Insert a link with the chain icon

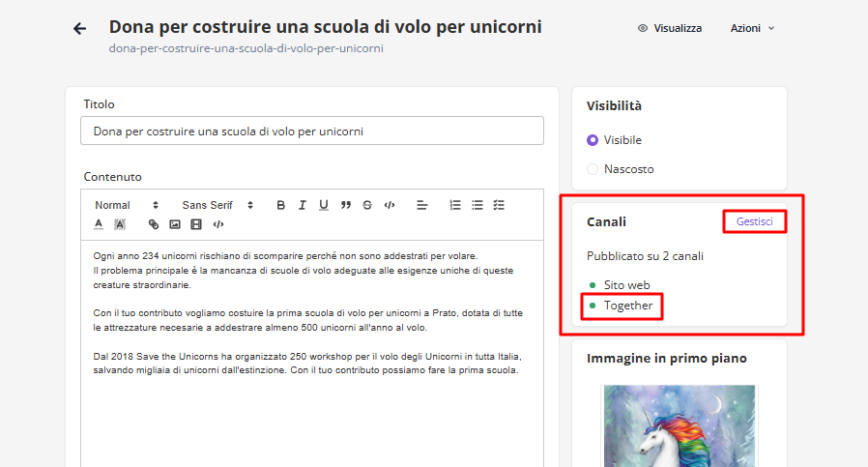click(x=154, y=224)
